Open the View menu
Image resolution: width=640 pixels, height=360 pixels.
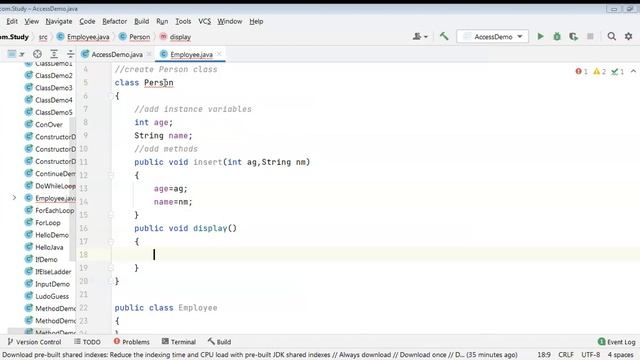point(31,21)
